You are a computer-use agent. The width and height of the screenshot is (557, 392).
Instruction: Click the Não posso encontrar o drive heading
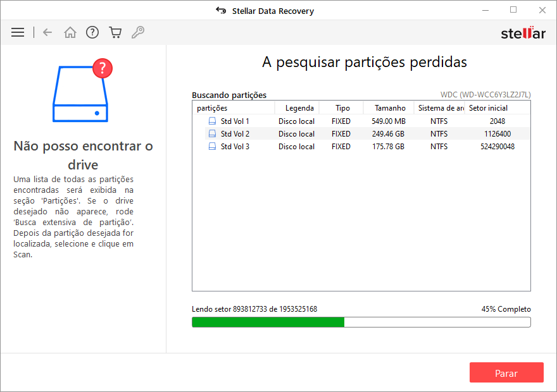(83, 156)
